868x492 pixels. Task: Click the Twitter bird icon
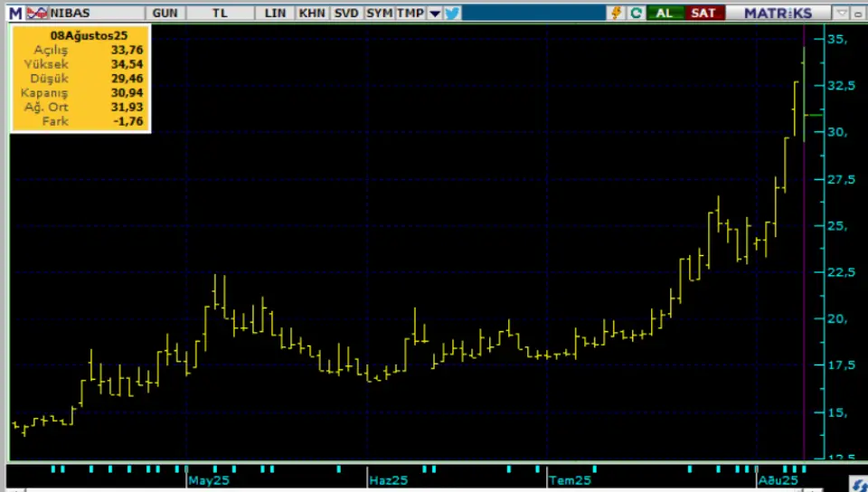pos(452,13)
